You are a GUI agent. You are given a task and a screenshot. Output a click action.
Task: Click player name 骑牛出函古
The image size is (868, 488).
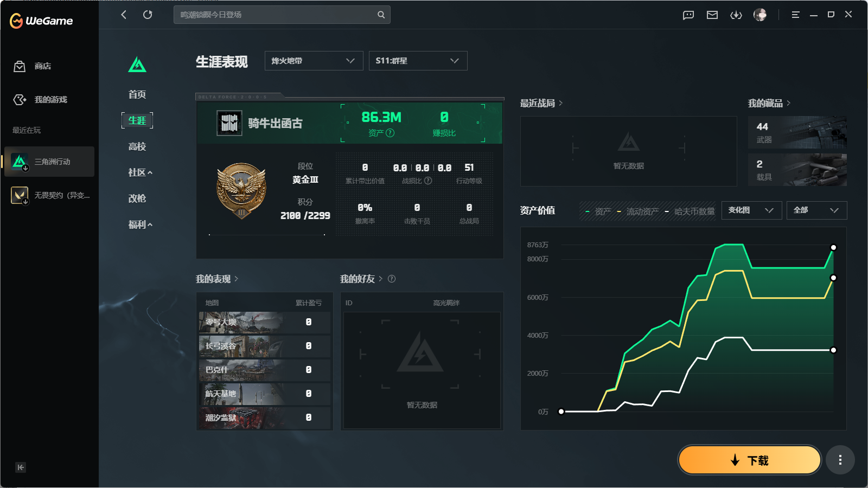click(276, 124)
